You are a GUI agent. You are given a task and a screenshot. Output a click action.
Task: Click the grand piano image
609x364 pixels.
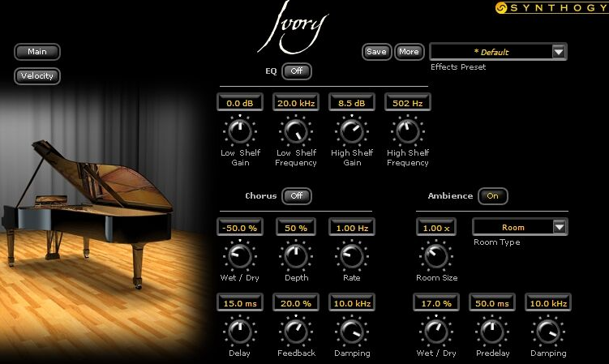(x=88, y=214)
